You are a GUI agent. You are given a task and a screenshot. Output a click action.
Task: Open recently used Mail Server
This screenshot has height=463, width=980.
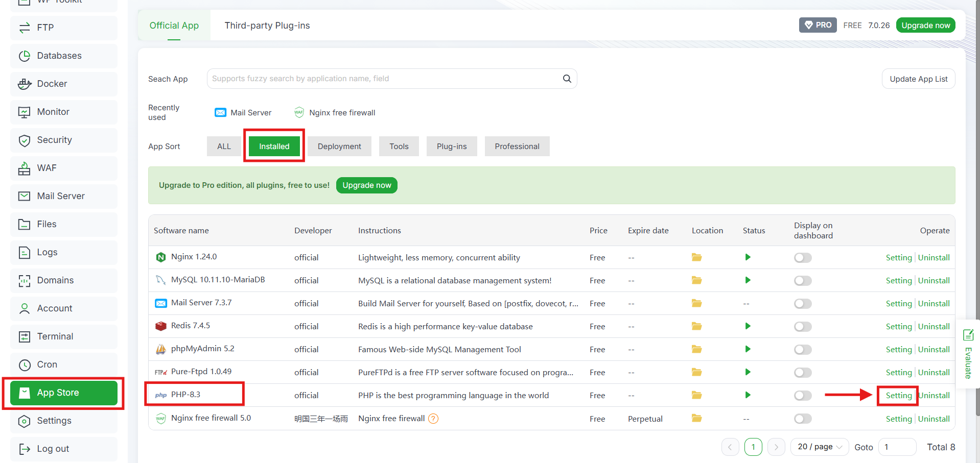click(x=243, y=112)
